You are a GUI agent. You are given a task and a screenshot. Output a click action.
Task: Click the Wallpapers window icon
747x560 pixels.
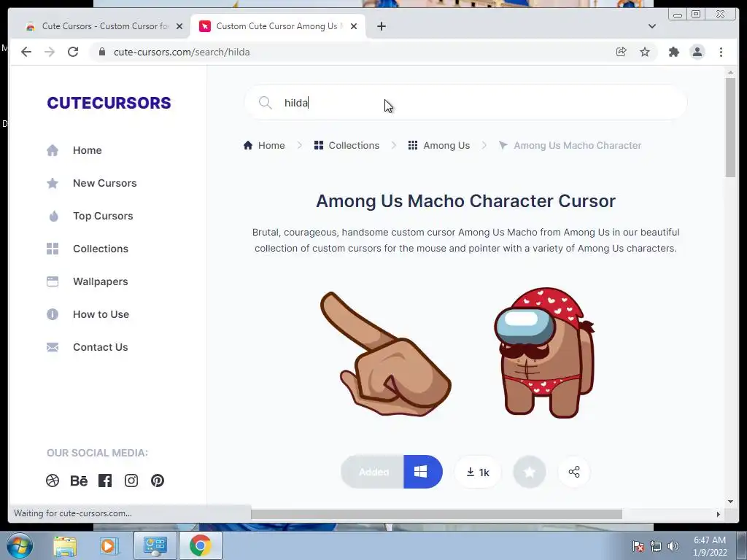coord(53,281)
